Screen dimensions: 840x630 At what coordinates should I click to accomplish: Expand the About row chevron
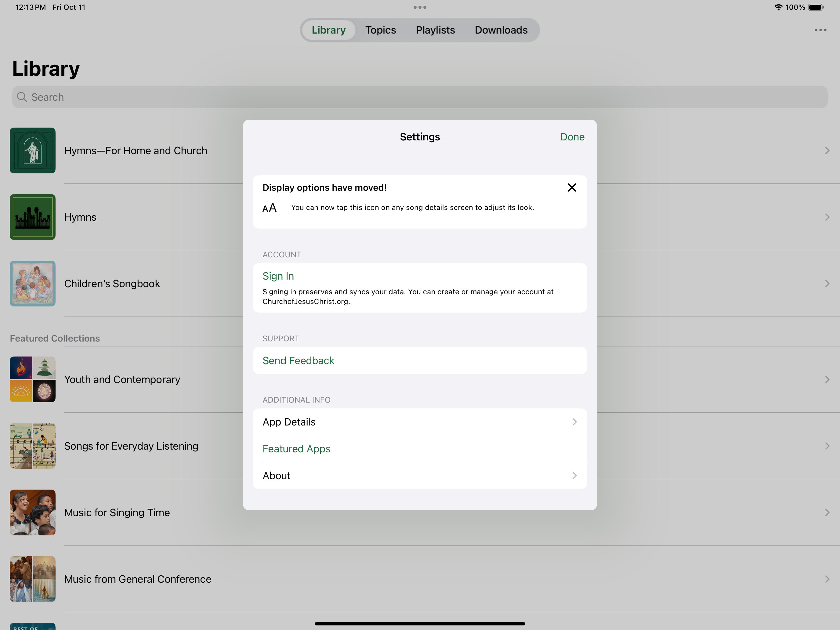tap(574, 476)
